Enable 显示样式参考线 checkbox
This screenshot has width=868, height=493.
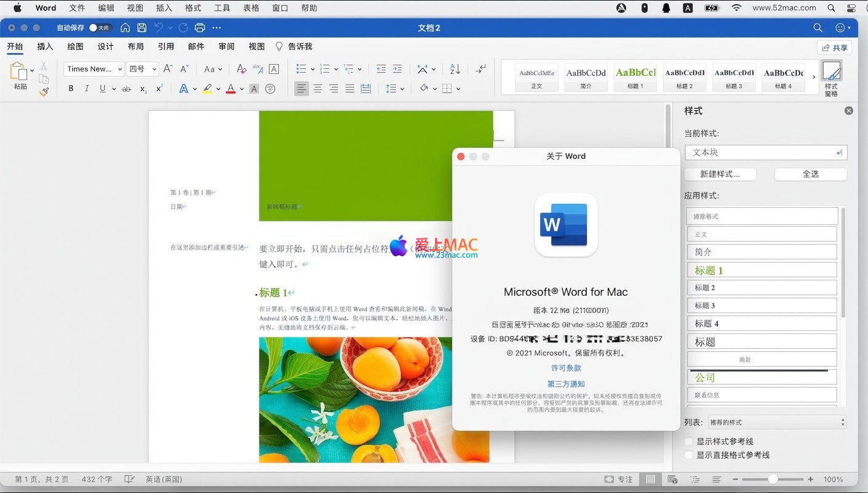(x=689, y=441)
